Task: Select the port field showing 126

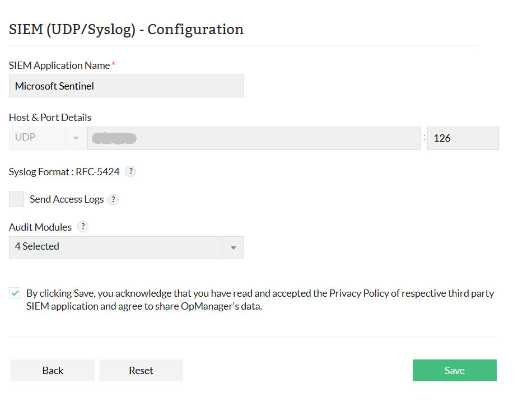Action: coord(463,138)
